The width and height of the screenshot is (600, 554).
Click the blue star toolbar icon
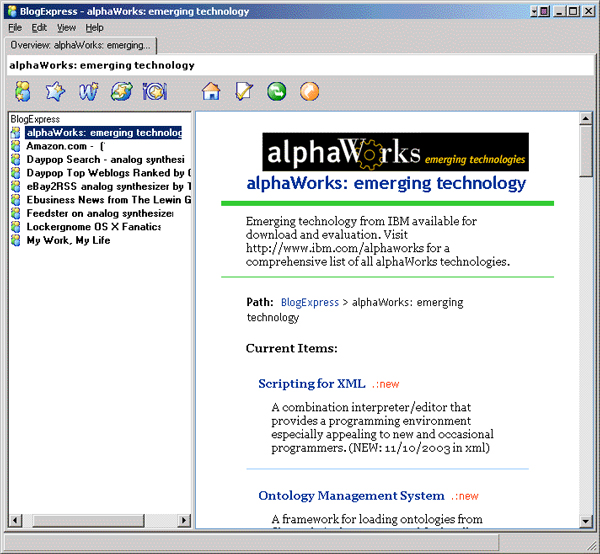click(x=55, y=92)
